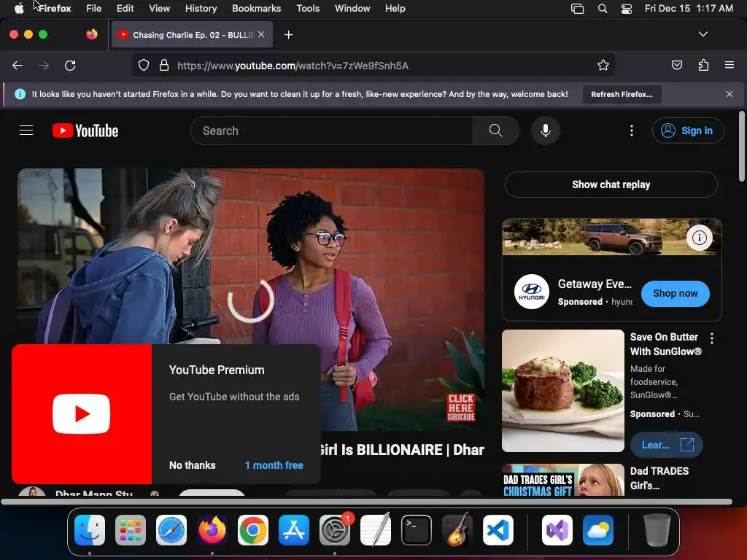
Task: Click Sign in button
Action: (x=688, y=131)
